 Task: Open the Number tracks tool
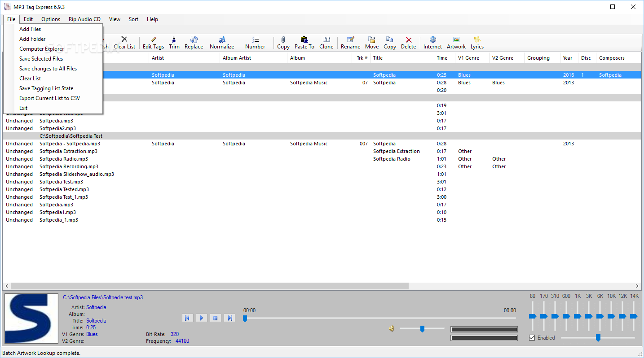(x=255, y=43)
